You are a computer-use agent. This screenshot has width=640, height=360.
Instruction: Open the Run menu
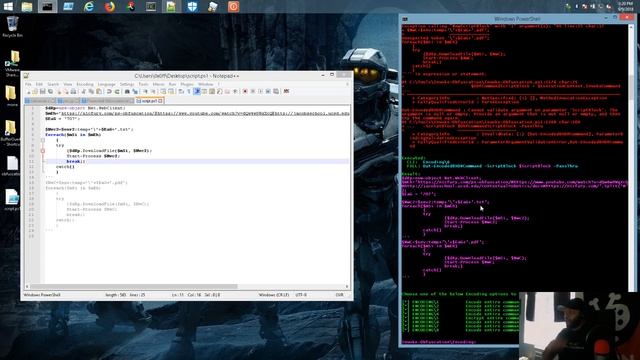tap(172, 84)
